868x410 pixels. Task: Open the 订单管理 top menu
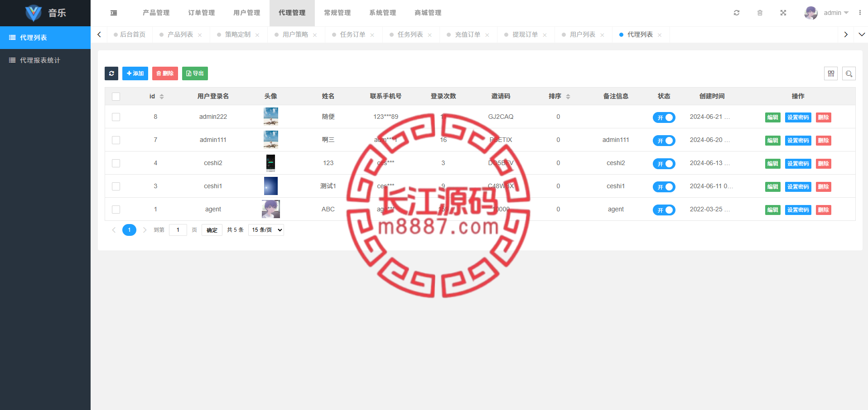[202, 13]
